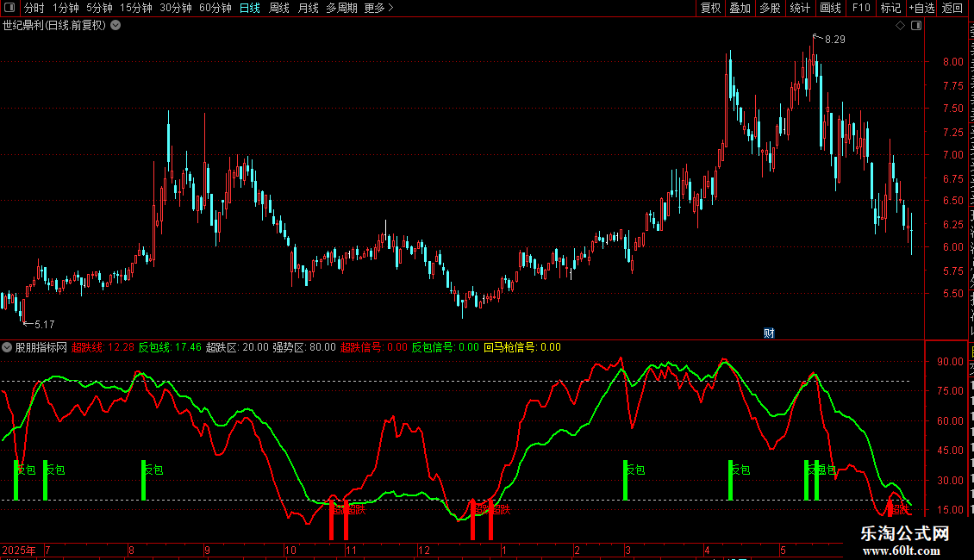Viewport: 974px width, 560px height.
Task: Click the 财 financial marker on the chart
Action: click(x=769, y=333)
